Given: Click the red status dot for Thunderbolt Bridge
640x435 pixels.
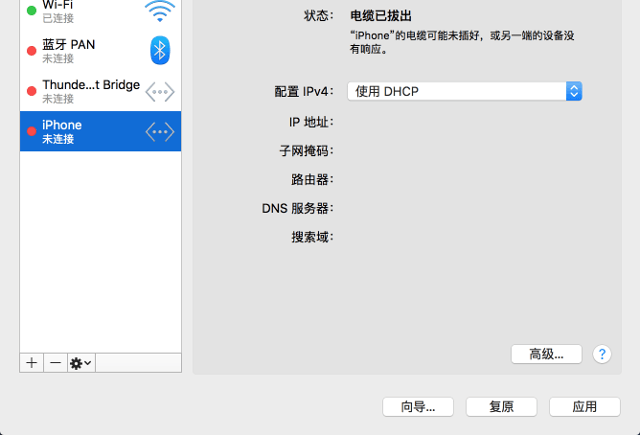Looking at the screenshot, I should (x=31, y=91).
